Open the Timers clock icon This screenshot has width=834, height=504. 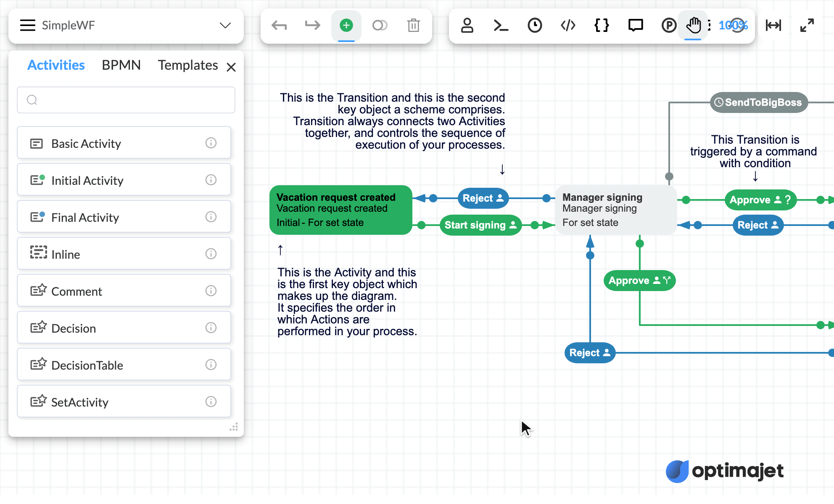[x=535, y=25]
